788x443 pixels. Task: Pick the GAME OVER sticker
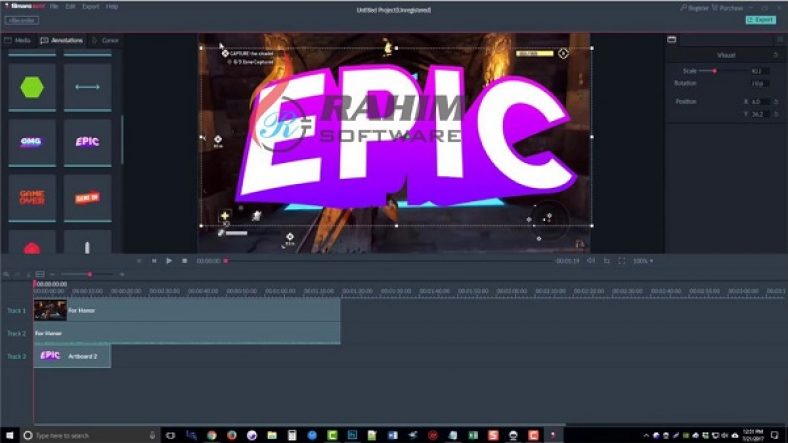click(x=32, y=197)
